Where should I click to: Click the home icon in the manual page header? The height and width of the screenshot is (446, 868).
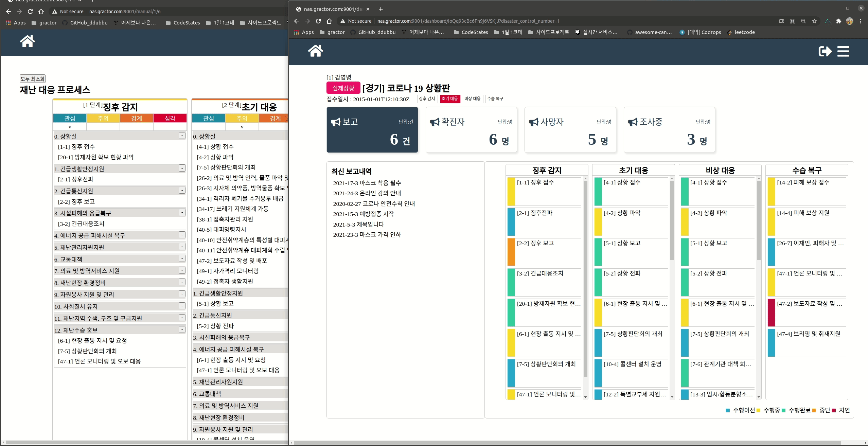pyautogui.click(x=27, y=41)
